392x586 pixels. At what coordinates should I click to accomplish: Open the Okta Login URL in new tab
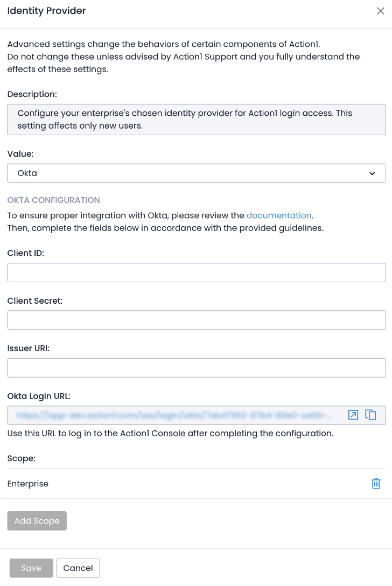(x=353, y=415)
